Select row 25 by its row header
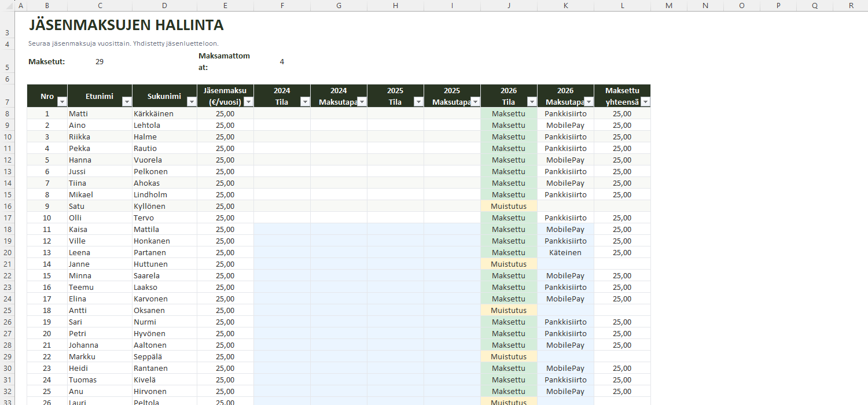868x405 pixels. (x=7, y=310)
